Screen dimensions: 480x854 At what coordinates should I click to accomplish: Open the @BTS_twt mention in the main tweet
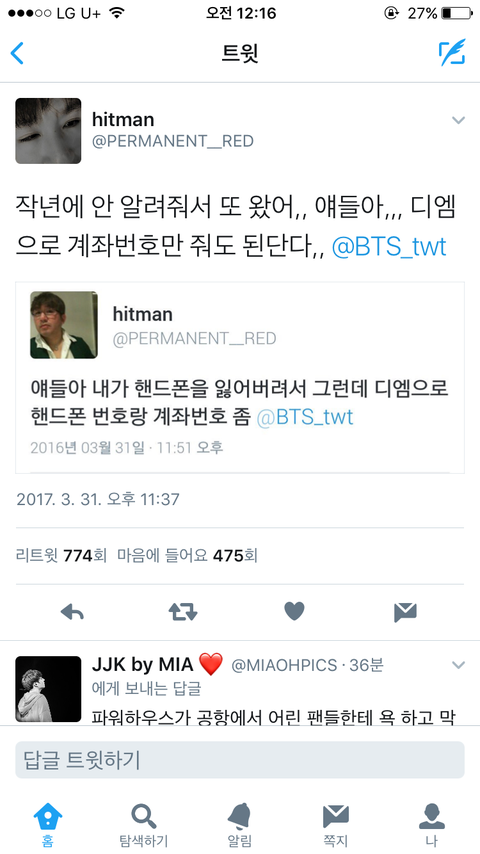tap(389, 247)
